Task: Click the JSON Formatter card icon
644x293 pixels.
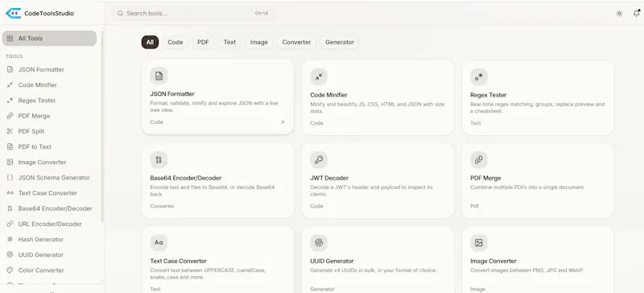Action: [159, 76]
